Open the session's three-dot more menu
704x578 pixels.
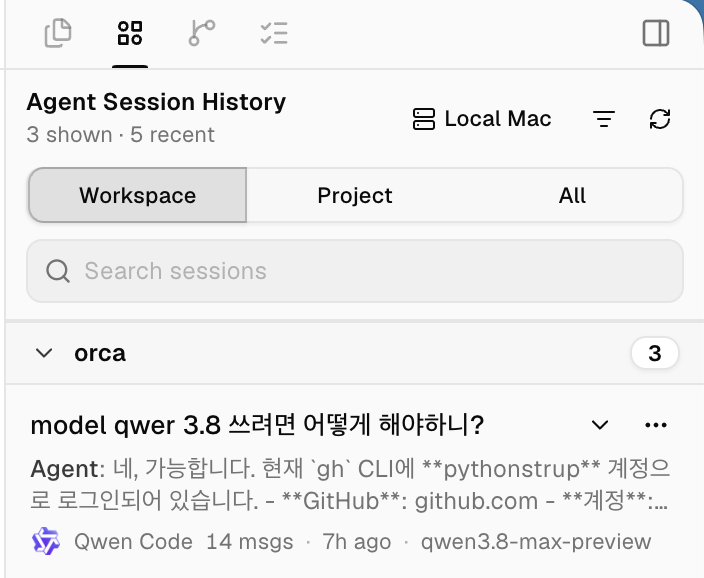[x=656, y=424]
